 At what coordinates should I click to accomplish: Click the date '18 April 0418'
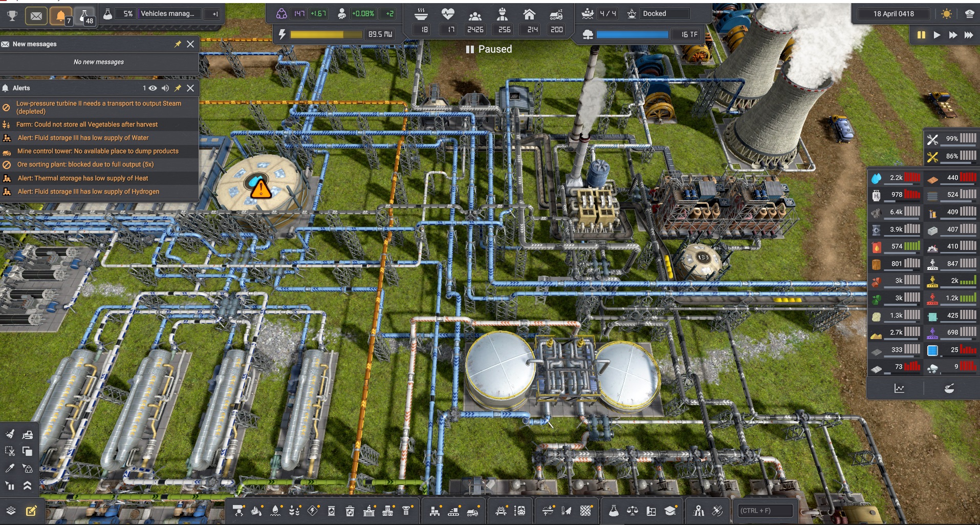(x=894, y=14)
